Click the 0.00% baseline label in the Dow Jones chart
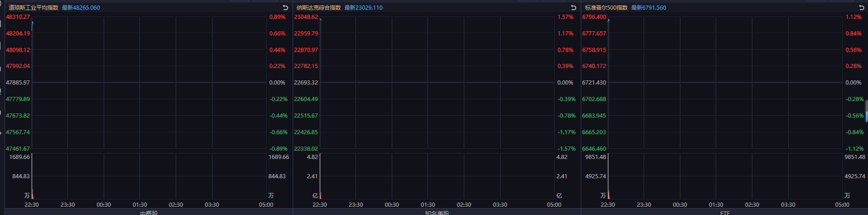This screenshot has width=868, height=215. click(x=277, y=83)
